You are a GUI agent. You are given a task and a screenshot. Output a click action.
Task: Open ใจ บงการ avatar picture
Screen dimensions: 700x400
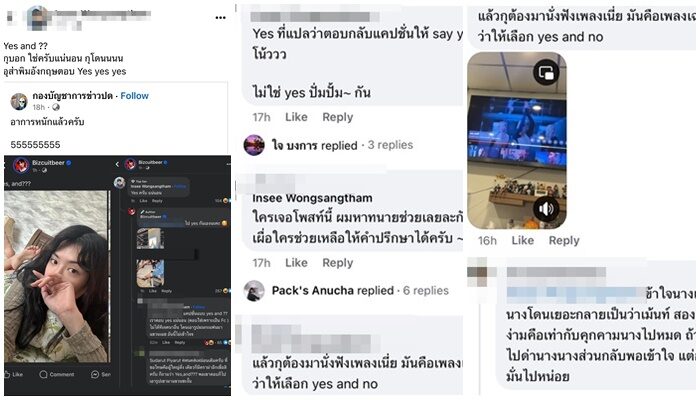[x=254, y=145]
